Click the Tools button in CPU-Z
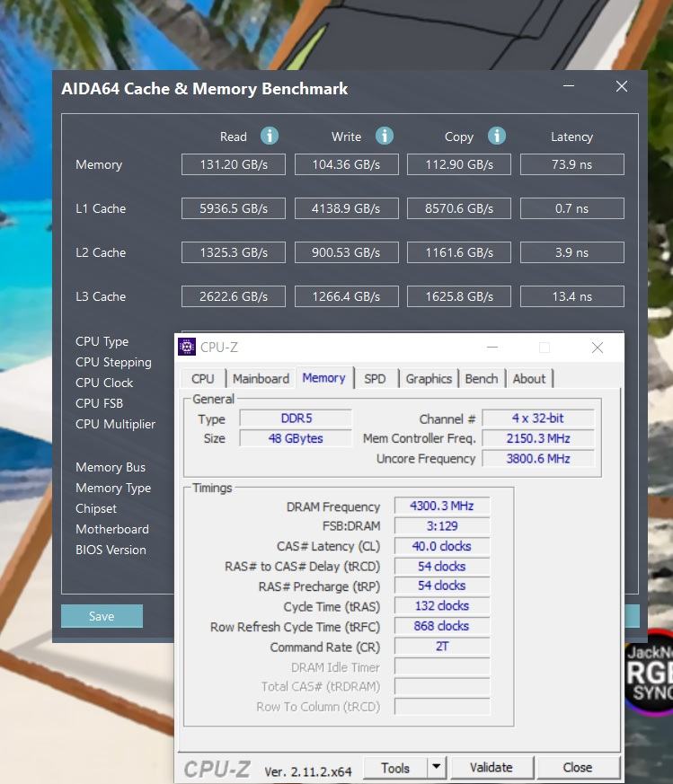Screen dimensions: 673x784 point(395,768)
